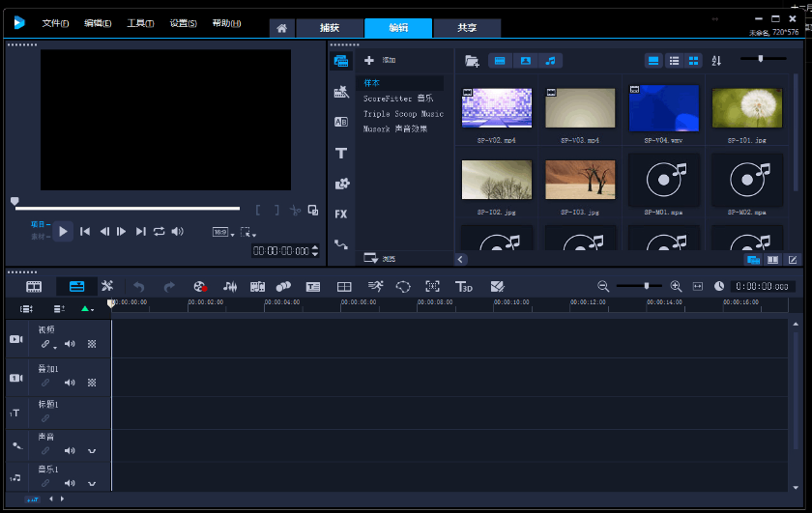Screen dimensions: 812x513
Task: Open the 16:9 aspect ratio dropdown
Action: (223, 233)
